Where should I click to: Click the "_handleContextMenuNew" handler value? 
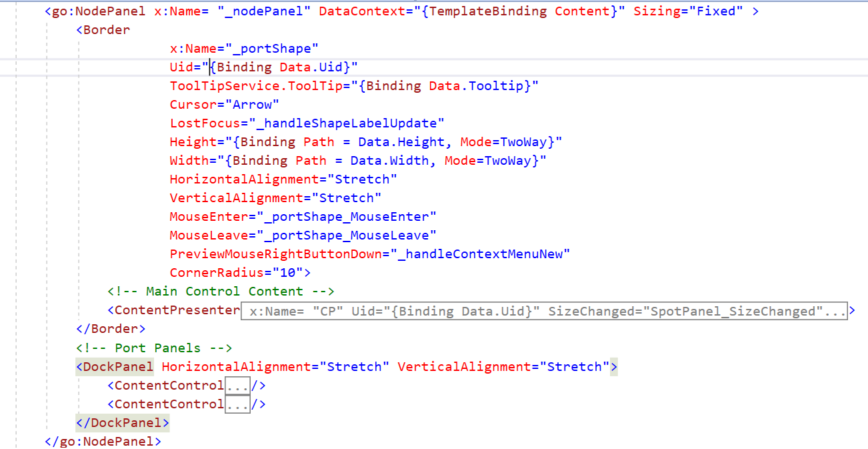point(483,254)
